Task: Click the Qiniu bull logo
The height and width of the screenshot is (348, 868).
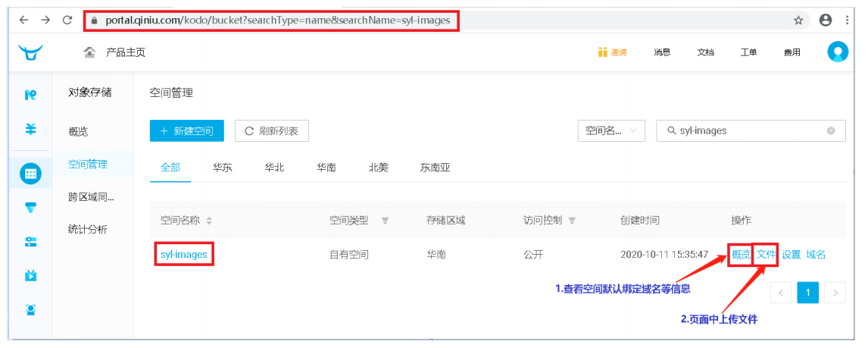Action: (30, 52)
